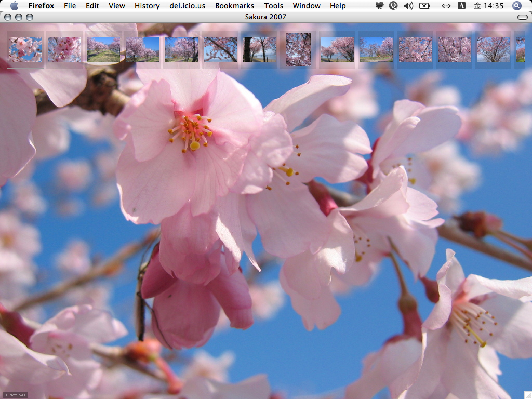Open the del.icio.us menu
This screenshot has width=532, height=399.
pos(187,6)
